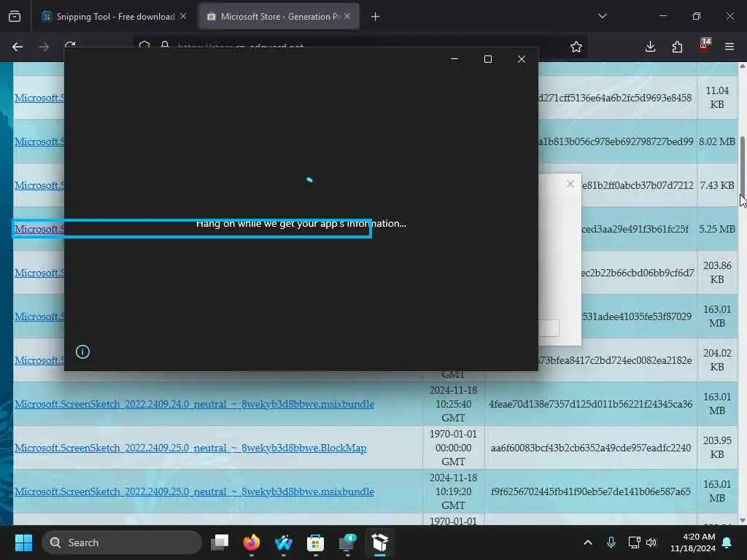
Task: Open the extensions puzzle icon
Action: pyautogui.click(x=677, y=47)
